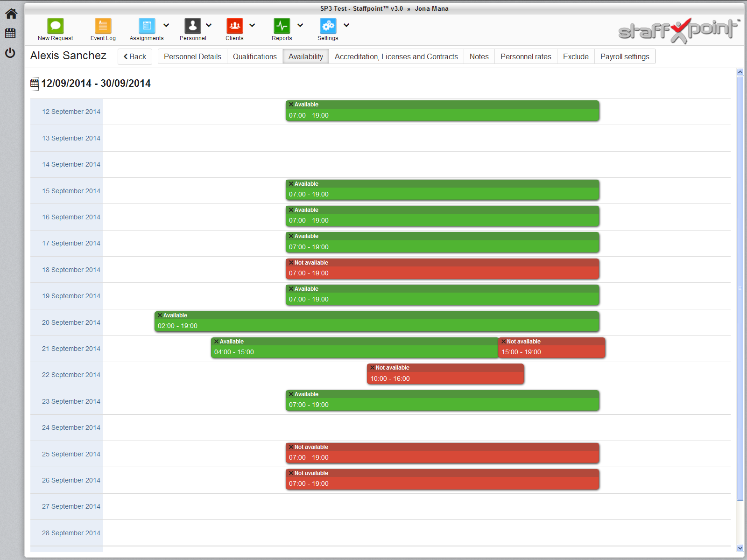Image resolution: width=747 pixels, height=560 pixels.
Task: Open the Reports icon
Action: [x=282, y=26]
